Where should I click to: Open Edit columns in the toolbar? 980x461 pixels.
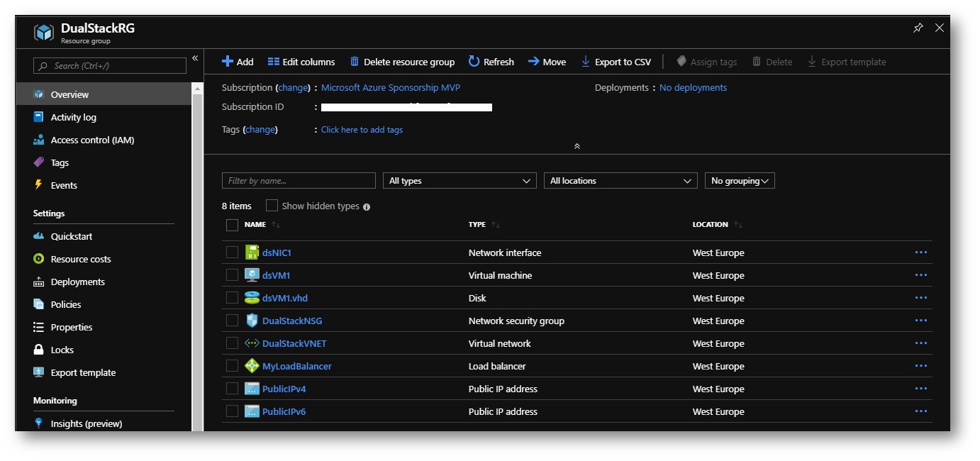(301, 62)
